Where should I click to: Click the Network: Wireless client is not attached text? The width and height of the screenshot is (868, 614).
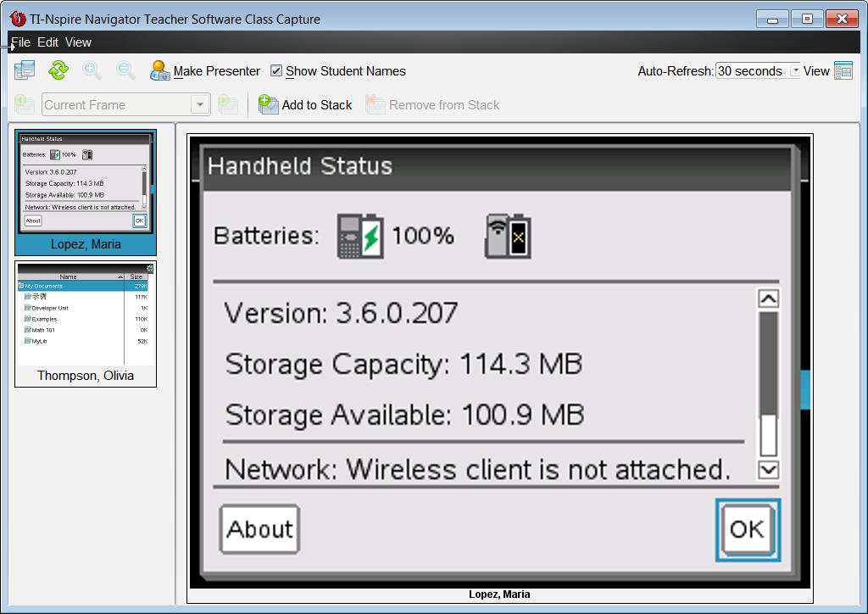tap(478, 470)
